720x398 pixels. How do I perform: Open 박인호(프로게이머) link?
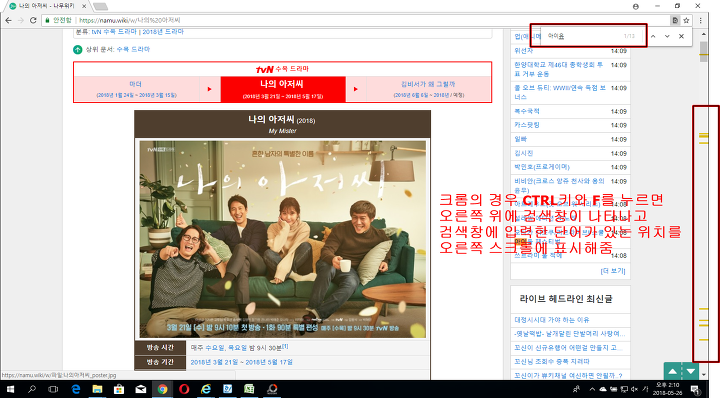[x=542, y=167]
